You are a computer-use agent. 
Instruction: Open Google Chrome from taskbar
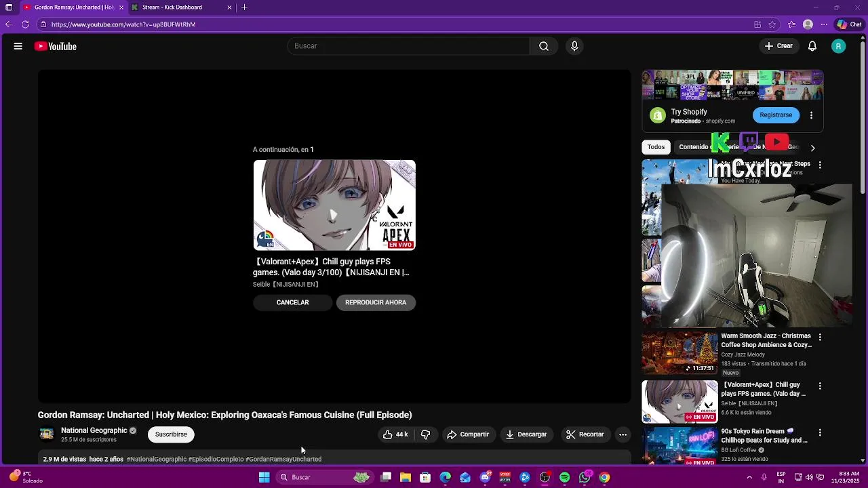(x=604, y=477)
